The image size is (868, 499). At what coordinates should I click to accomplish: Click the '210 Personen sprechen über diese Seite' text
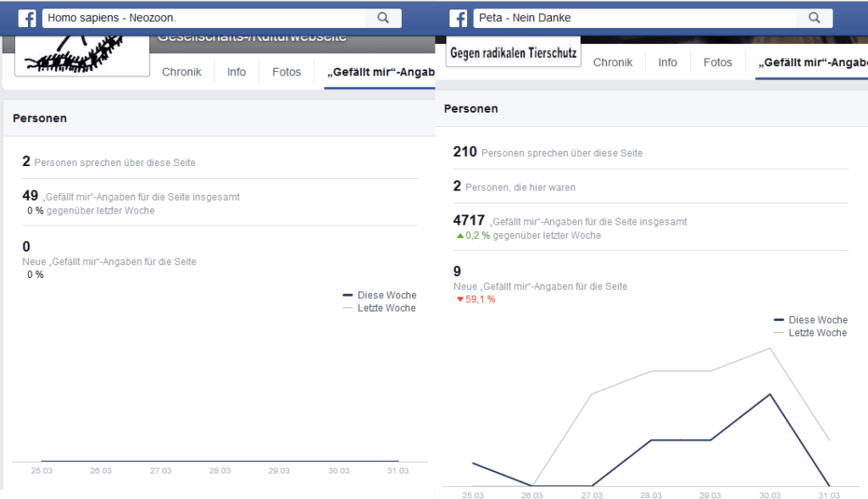pyautogui.click(x=548, y=152)
